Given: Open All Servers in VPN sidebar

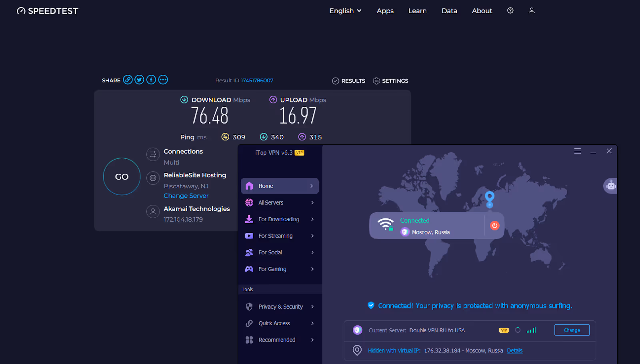Looking at the screenshot, I should (x=280, y=203).
